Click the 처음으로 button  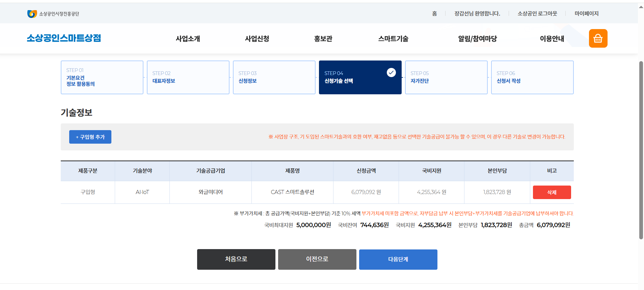(236, 259)
